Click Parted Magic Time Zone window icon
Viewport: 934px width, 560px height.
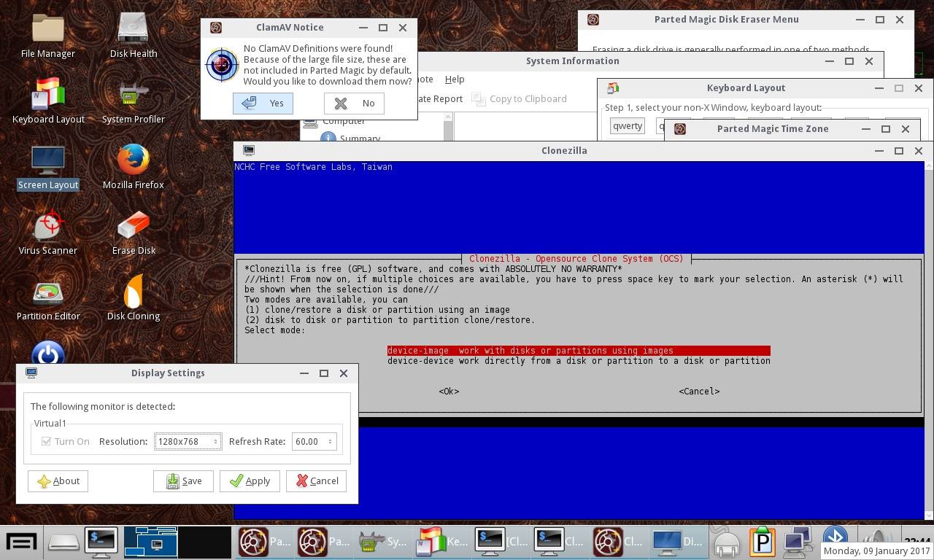click(x=680, y=129)
